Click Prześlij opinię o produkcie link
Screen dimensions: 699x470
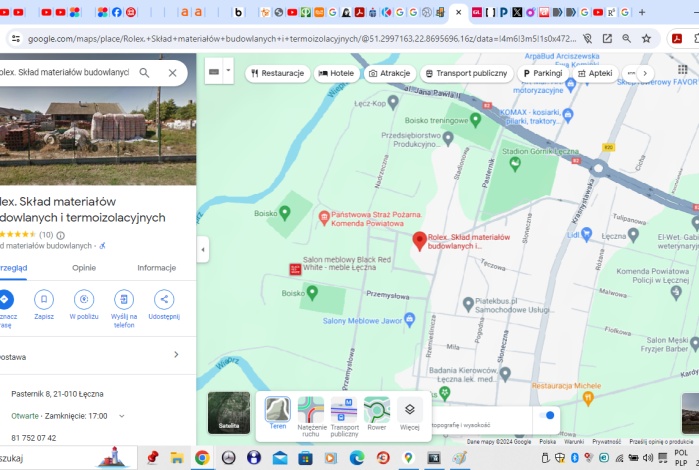[661, 441]
